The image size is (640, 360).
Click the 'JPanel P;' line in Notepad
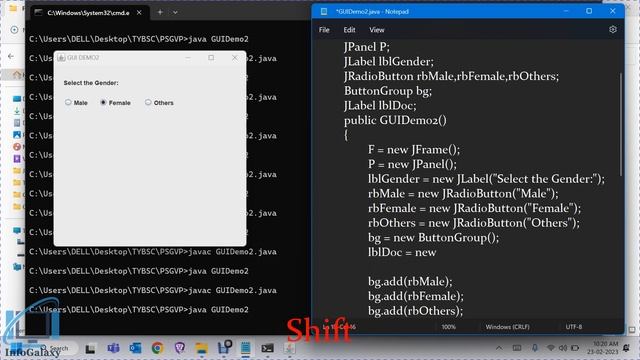367,47
